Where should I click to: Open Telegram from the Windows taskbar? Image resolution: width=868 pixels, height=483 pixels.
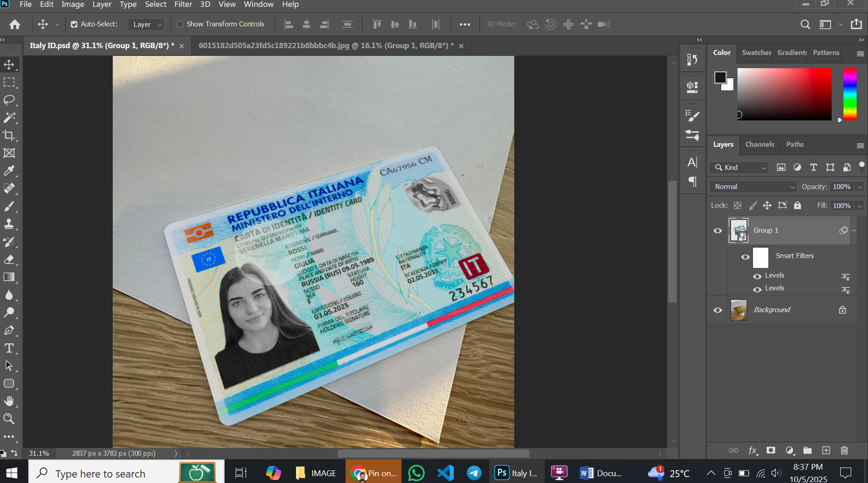(474, 473)
